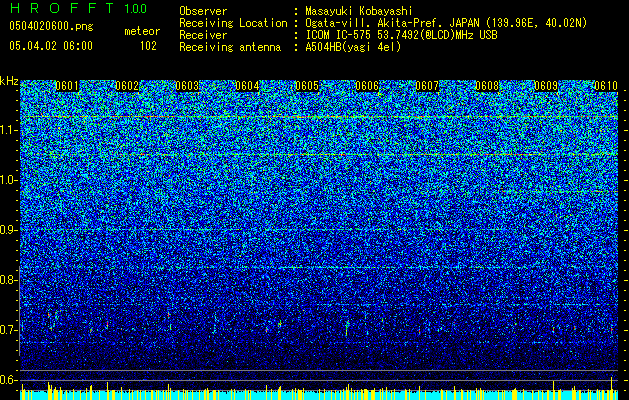Click the 1.0.0 version number
The height and width of the screenshot is (400, 629).
click(136, 9)
